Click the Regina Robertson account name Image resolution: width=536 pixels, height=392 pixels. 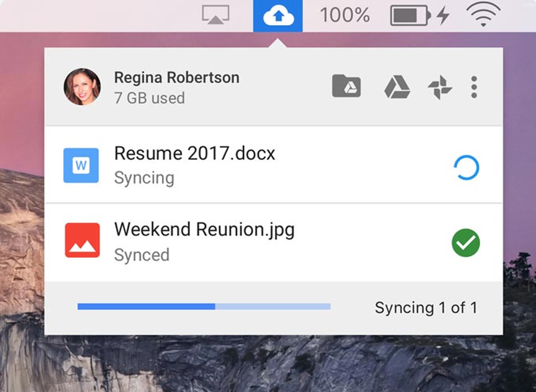point(176,77)
